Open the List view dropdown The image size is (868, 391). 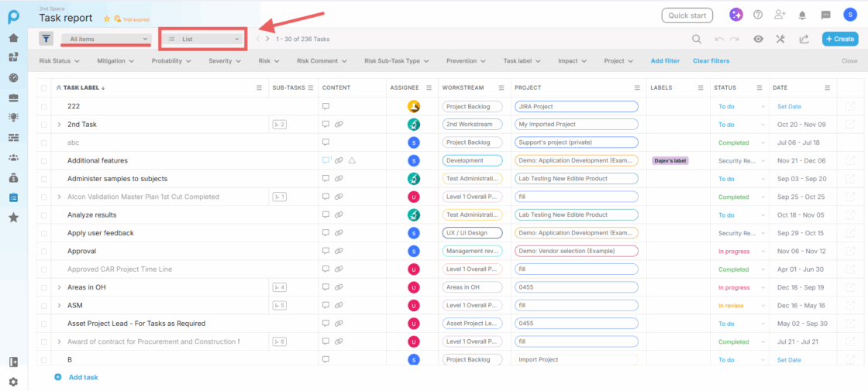click(x=204, y=39)
